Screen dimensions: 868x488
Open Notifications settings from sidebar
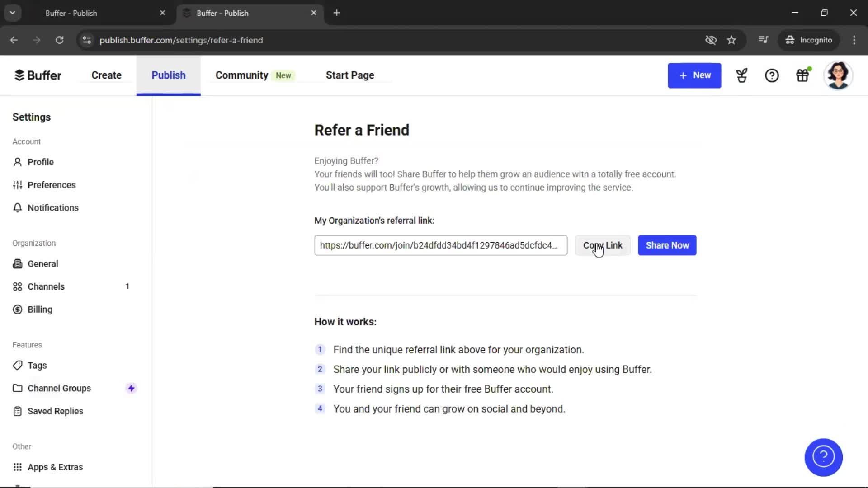click(x=52, y=207)
